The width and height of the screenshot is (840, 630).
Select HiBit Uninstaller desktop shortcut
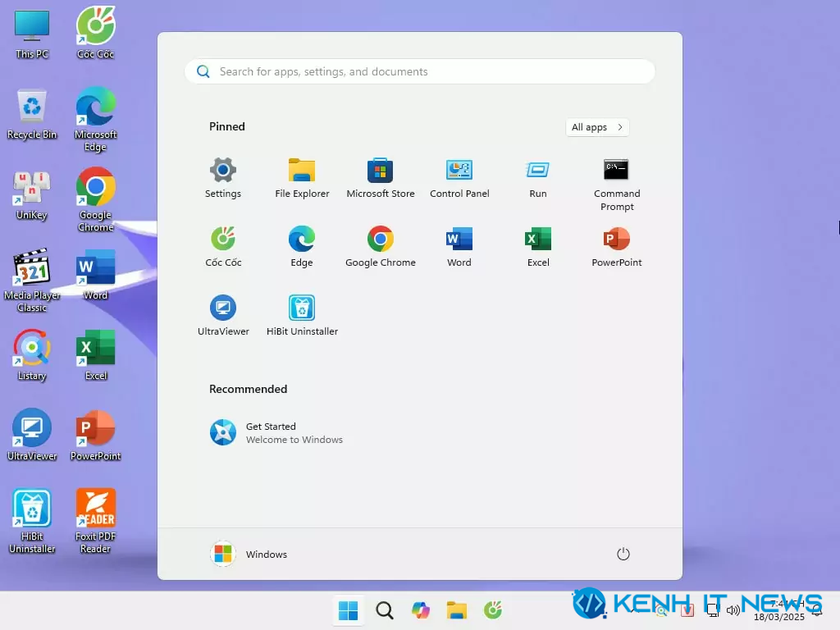(x=32, y=521)
